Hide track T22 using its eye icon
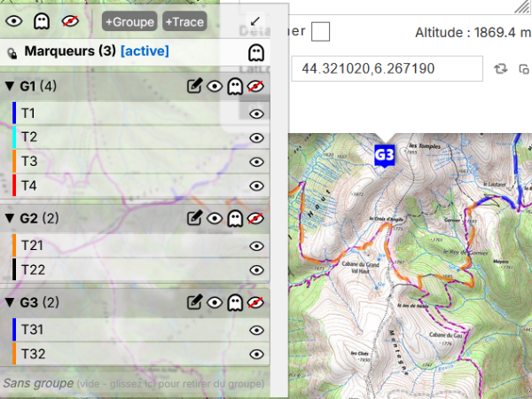Screen dimensions: 532x399 coord(257,270)
